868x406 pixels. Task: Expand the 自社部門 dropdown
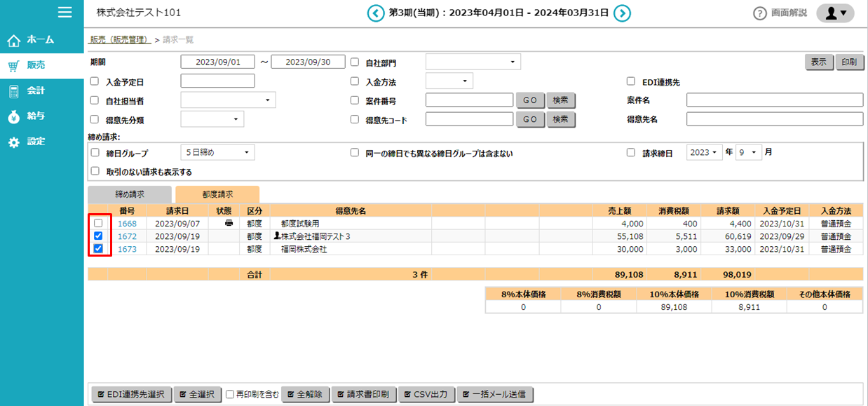coord(473,62)
